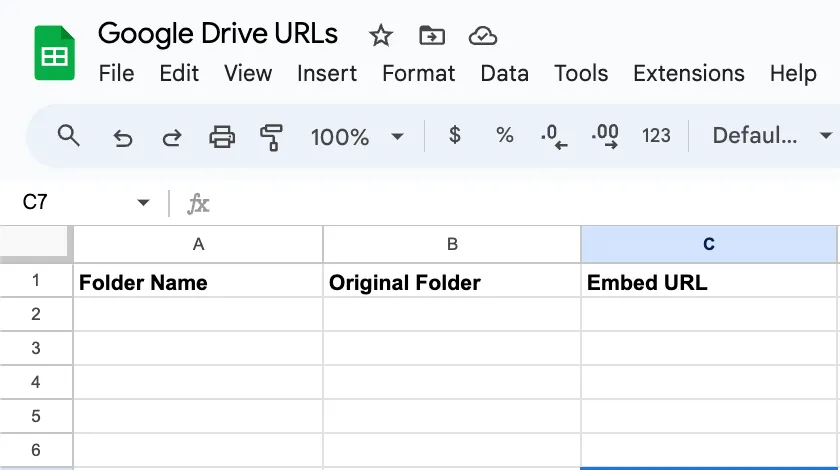The height and width of the screenshot is (470, 840).
Task: Select column C header
Action: [x=709, y=244]
